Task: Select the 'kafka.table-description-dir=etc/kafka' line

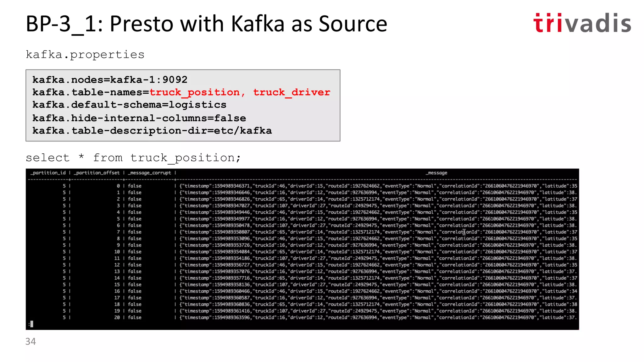Action: [152, 131]
